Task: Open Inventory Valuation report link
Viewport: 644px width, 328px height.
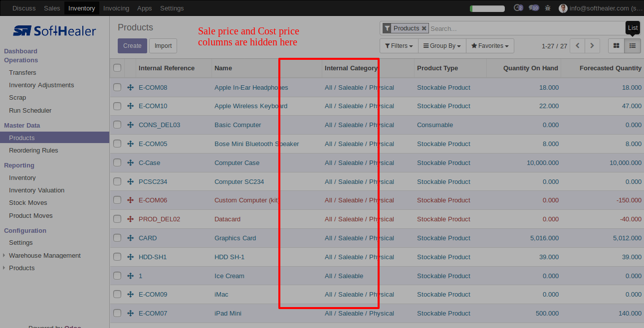Action: click(x=37, y=190)
